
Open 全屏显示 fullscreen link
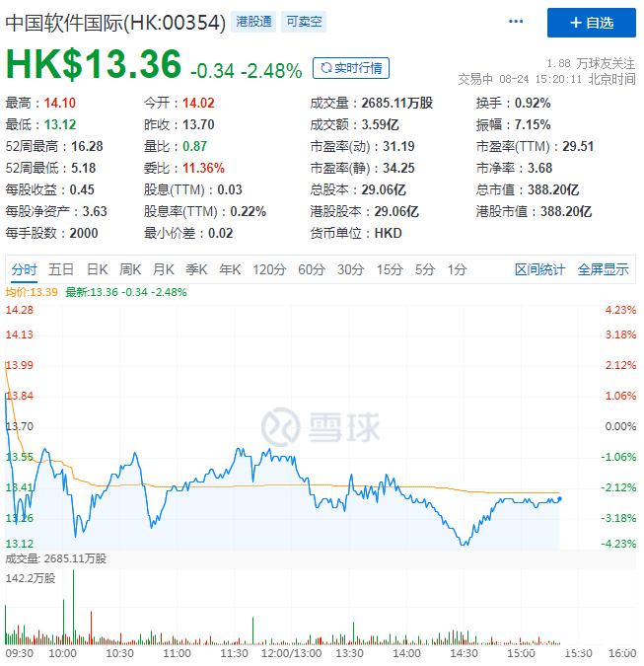click(603, 269)
